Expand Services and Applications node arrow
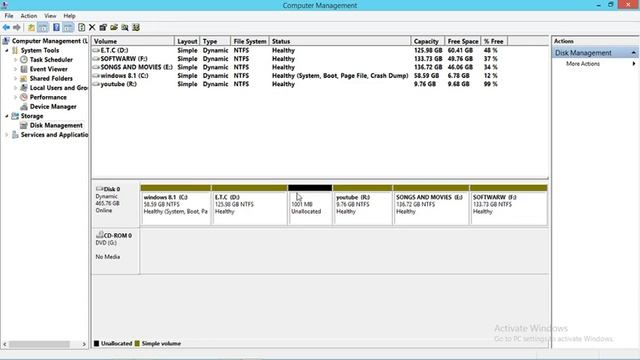Screen dimensions: 640x360 pos(7,135)
